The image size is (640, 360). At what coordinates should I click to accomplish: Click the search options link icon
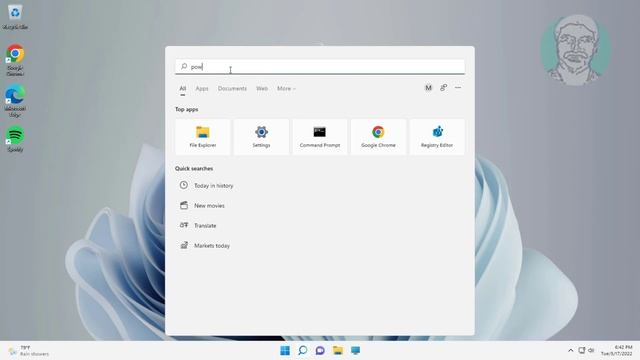tap(443, 88)
